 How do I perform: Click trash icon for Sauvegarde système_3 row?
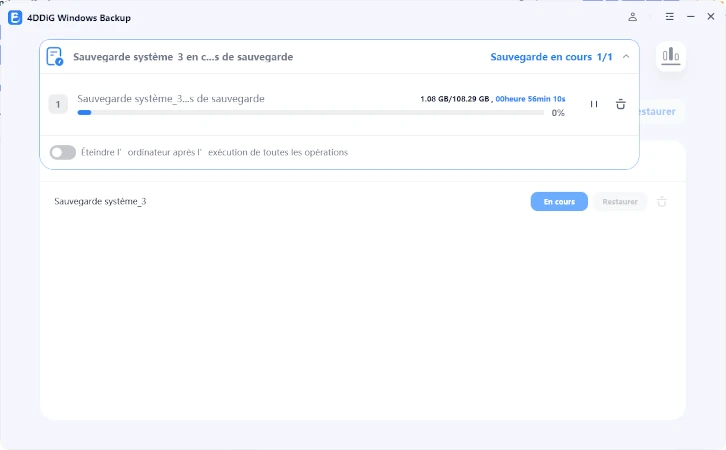[662, 201]
